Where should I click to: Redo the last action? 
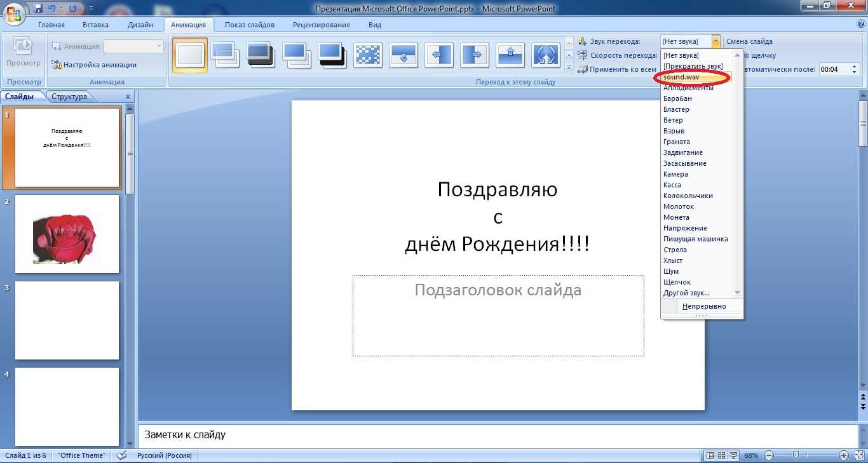(x=72, y=8)
